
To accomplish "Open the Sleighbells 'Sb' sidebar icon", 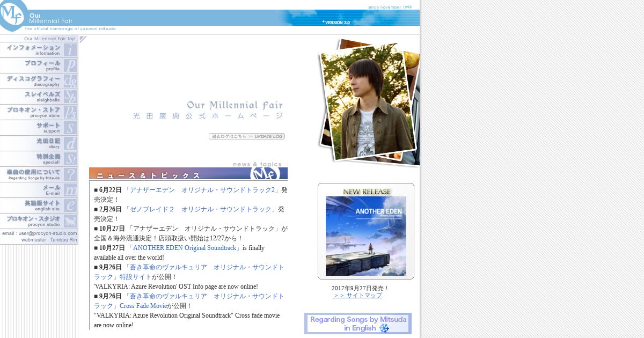I will coord(70,97).
